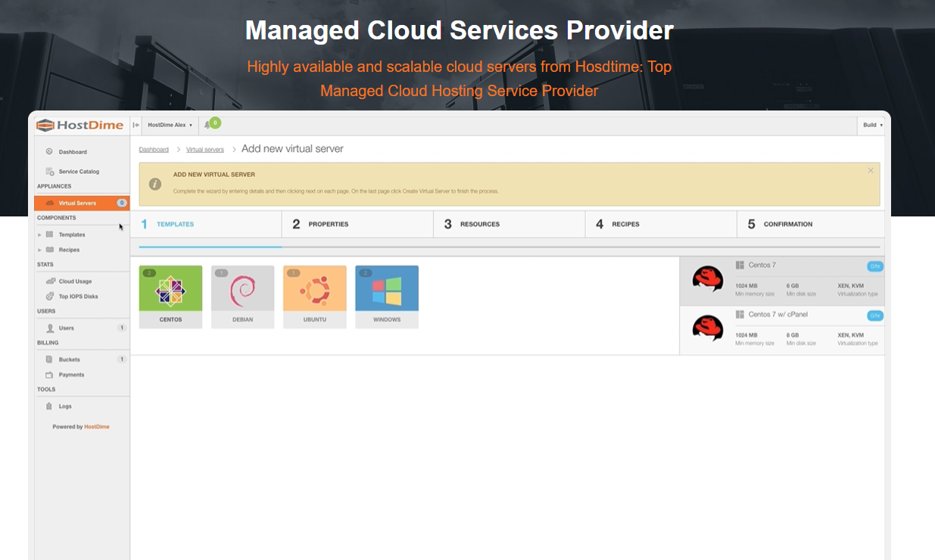Open Top IOPS Disks in the sidebar

pyautogui.click(x=78, y=297)
